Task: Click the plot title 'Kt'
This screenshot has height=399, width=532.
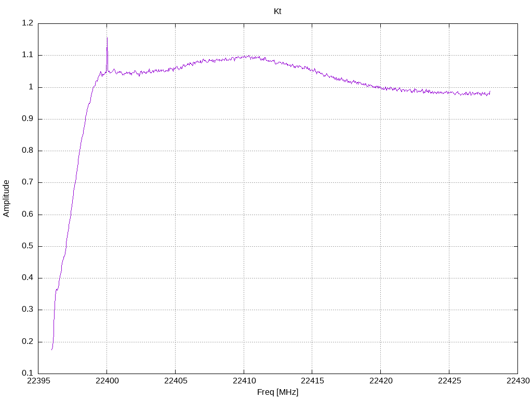Action: [277, 11]
